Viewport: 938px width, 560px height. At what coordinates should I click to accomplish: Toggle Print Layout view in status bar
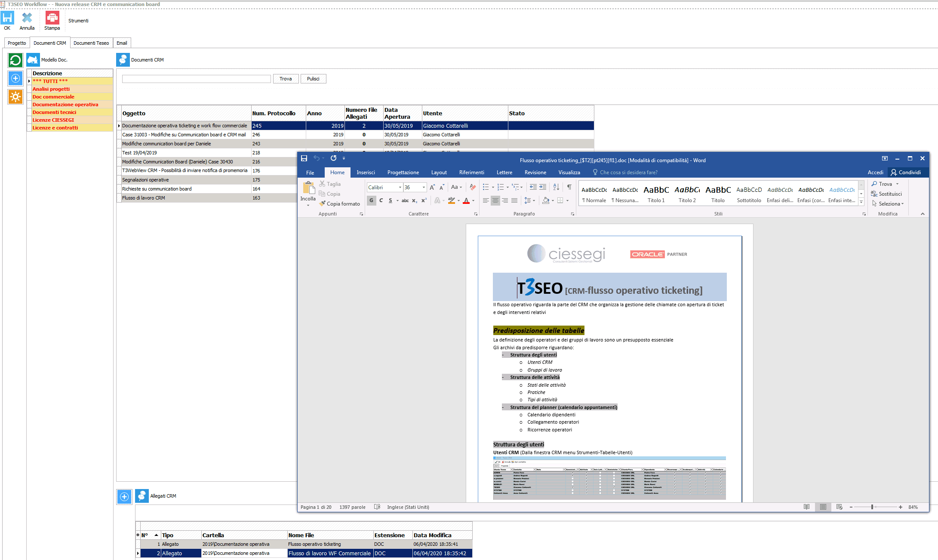point(823,507)
